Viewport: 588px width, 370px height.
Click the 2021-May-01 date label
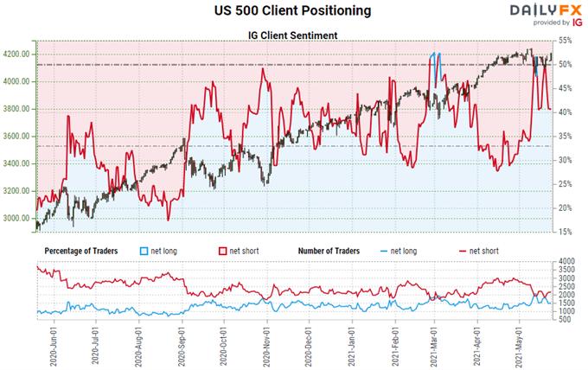(x=519, y=347)
